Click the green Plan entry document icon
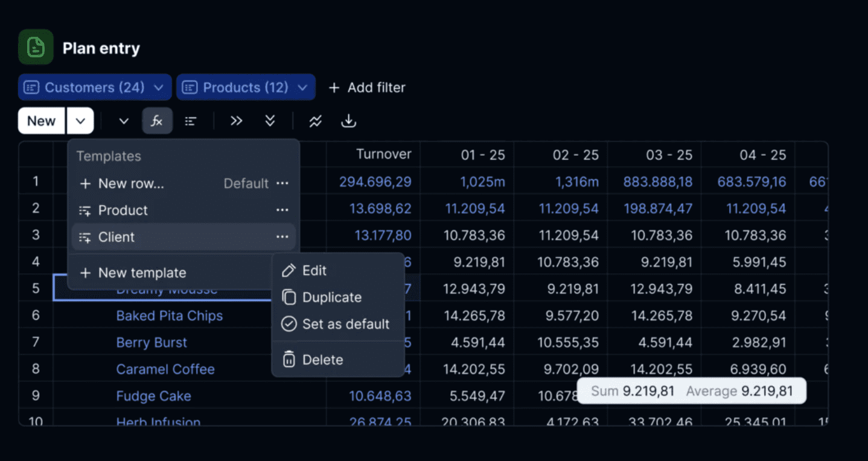 point(36,47)
